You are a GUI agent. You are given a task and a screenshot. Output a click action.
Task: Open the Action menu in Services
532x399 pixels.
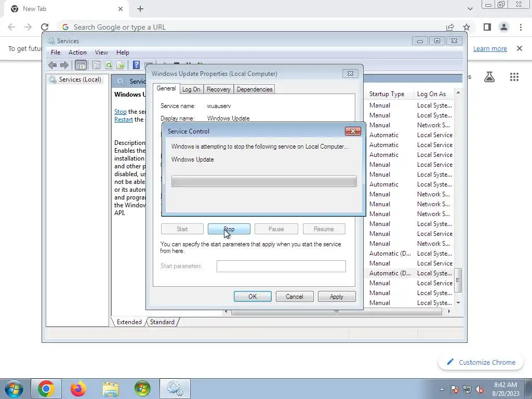point(77,52)
